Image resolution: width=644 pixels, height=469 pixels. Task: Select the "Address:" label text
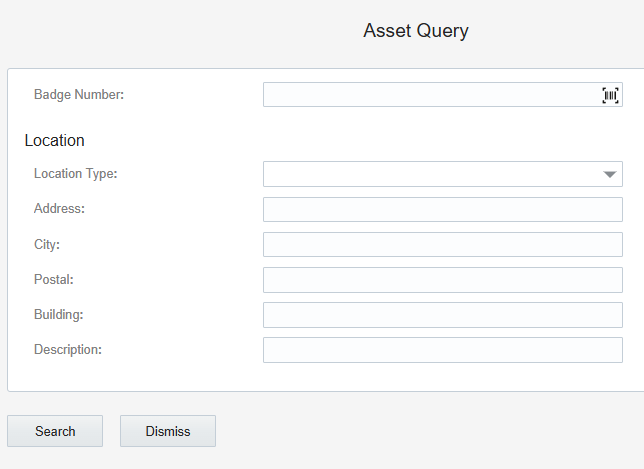tap(59, 209)
